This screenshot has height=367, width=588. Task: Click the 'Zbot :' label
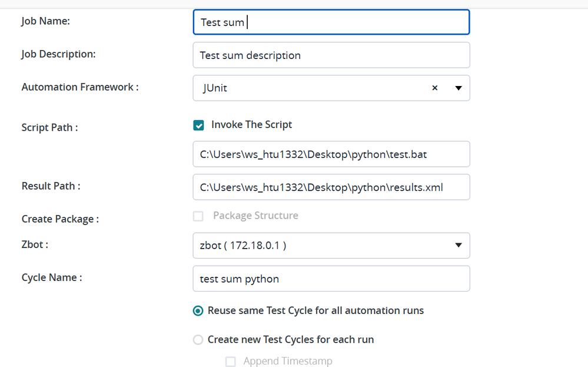point(35,244)
